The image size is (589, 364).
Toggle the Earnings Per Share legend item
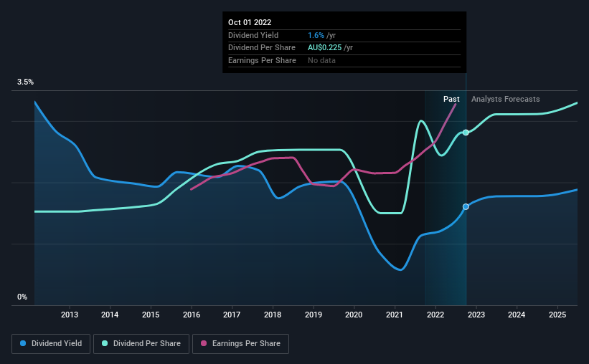[242, 344]
